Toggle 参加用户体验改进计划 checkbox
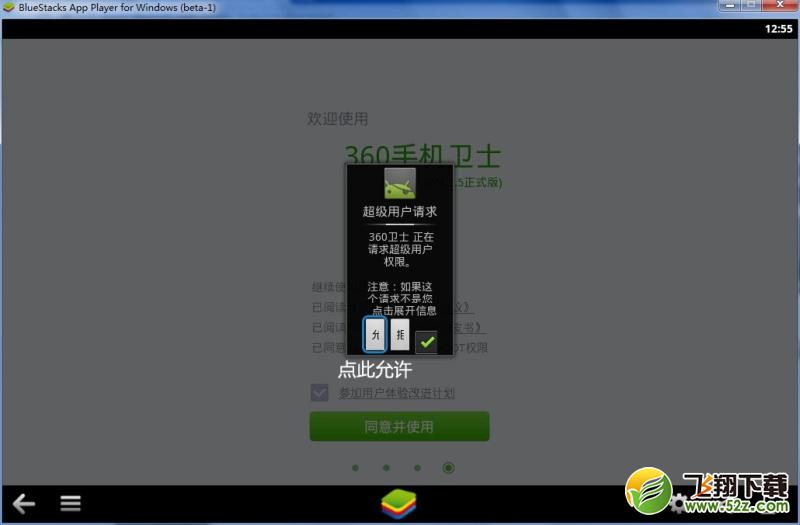Viewport: 800px width, 525px height. 319,392
